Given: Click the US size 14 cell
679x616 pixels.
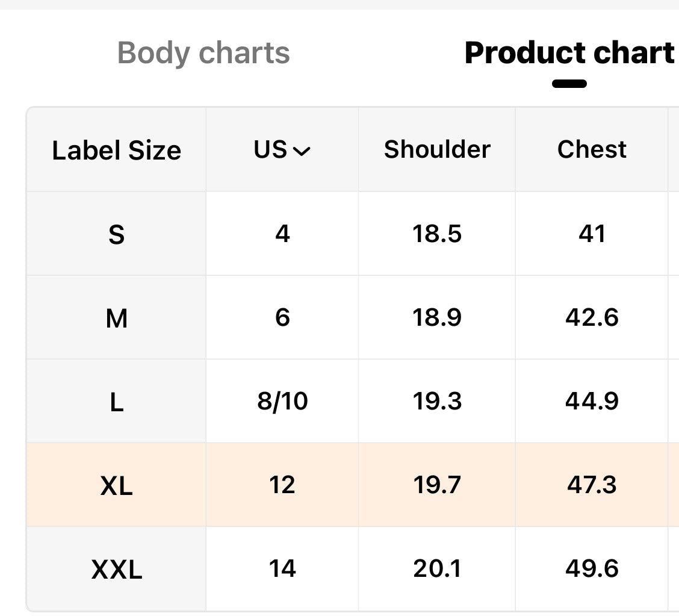Looking at the screenshot, I should pyautogui.click(x=282, y=568).
